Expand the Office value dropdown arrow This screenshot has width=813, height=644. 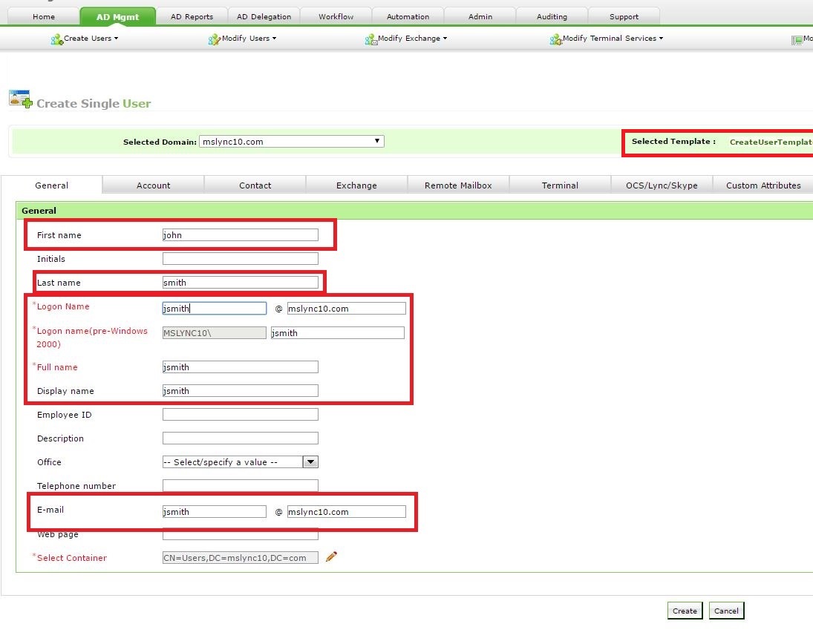click(x=310, y=461)
